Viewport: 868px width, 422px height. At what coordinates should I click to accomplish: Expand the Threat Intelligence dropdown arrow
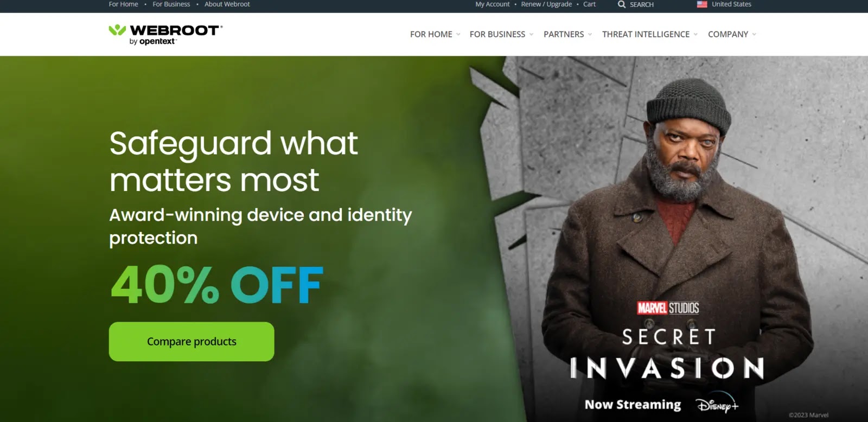click(695, 34)
